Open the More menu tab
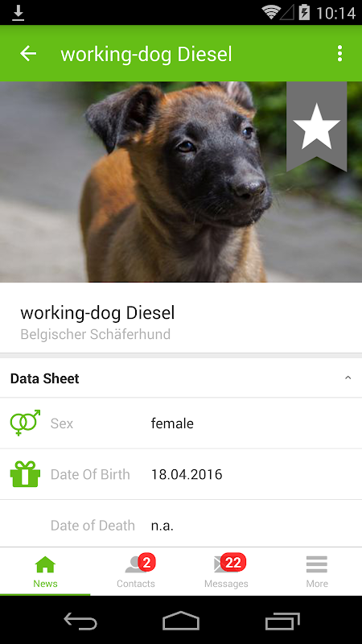 (317, 572)
